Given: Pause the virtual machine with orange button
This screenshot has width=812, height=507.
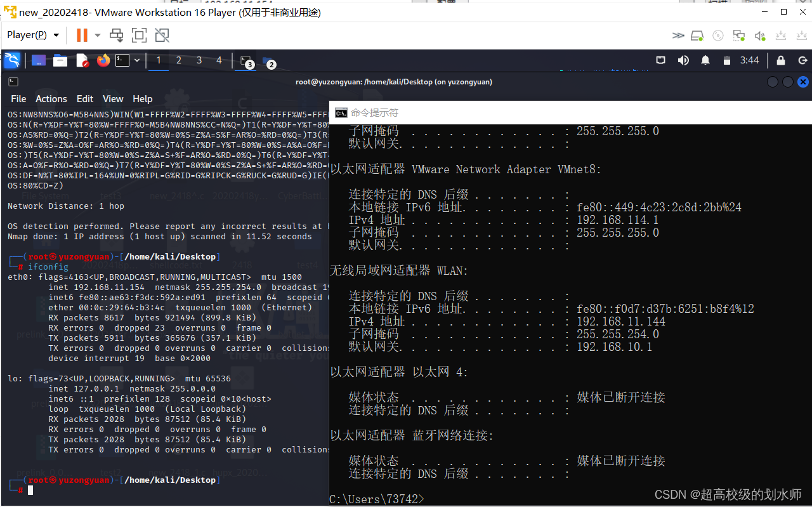Looking at the screenshot, I should [82, 35].
